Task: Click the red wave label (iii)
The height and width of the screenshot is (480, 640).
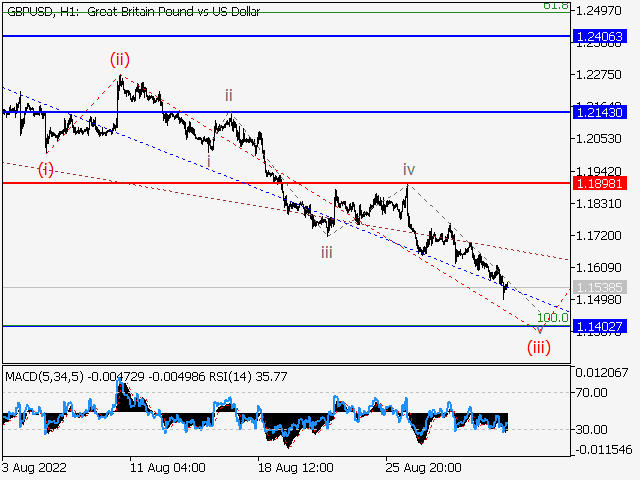Action: [x=539, y=347]
